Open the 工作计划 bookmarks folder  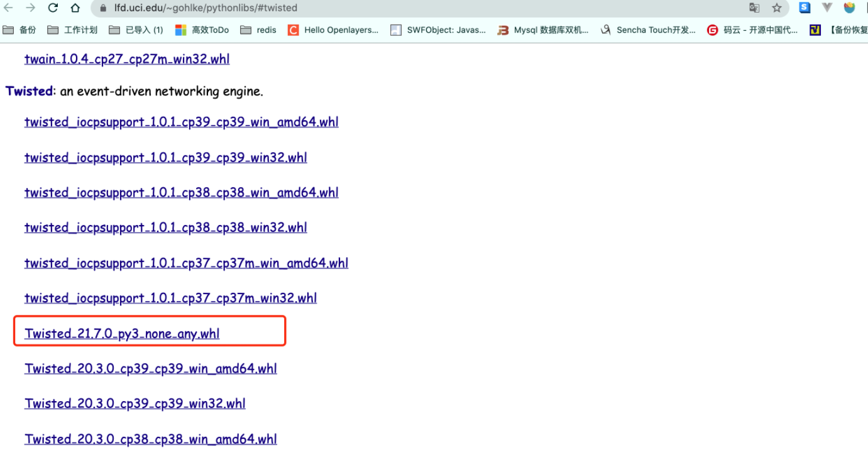click(75, 30)
